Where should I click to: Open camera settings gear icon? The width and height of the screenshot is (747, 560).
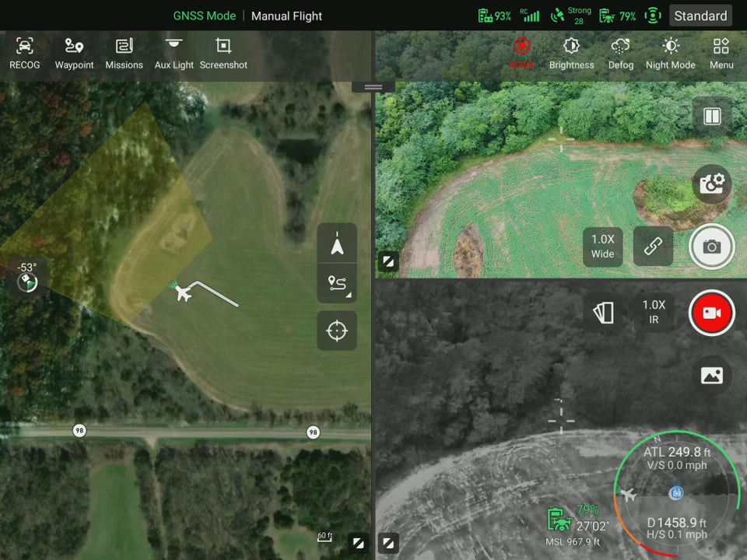pyautogui.click(x=712, y=184)
